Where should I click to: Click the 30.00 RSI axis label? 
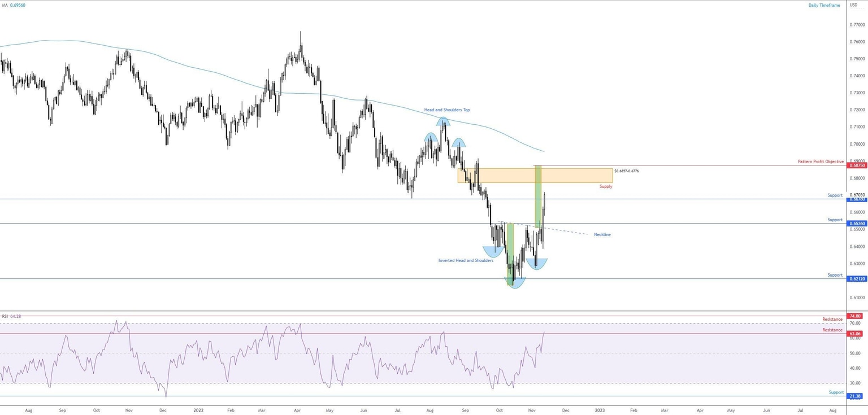pos(855,383)
